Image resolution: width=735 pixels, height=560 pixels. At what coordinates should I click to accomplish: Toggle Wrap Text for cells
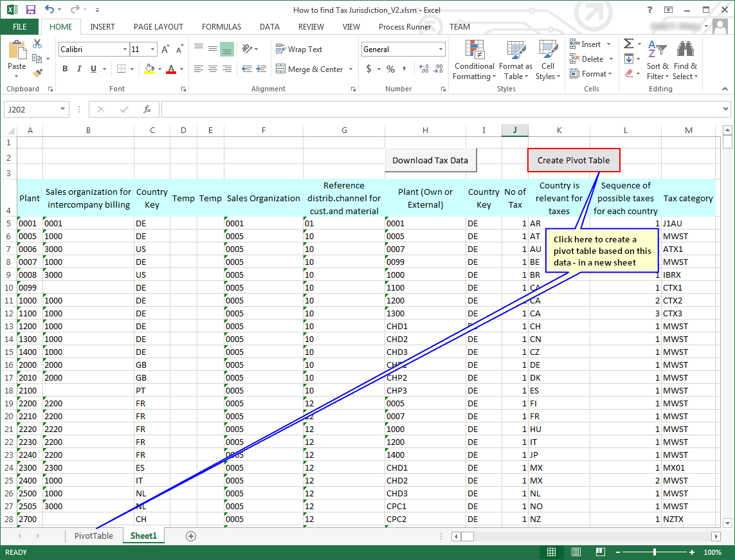point(299,50)
